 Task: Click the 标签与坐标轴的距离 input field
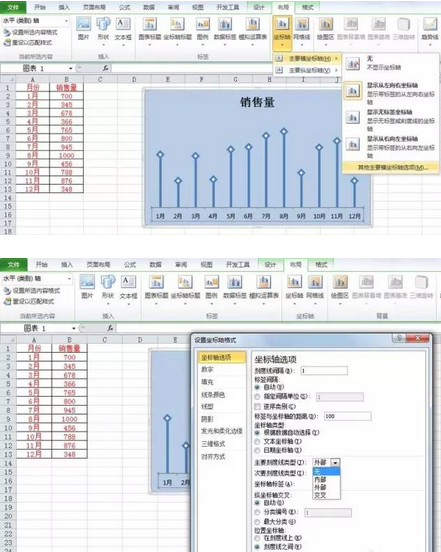pos(347,416)
